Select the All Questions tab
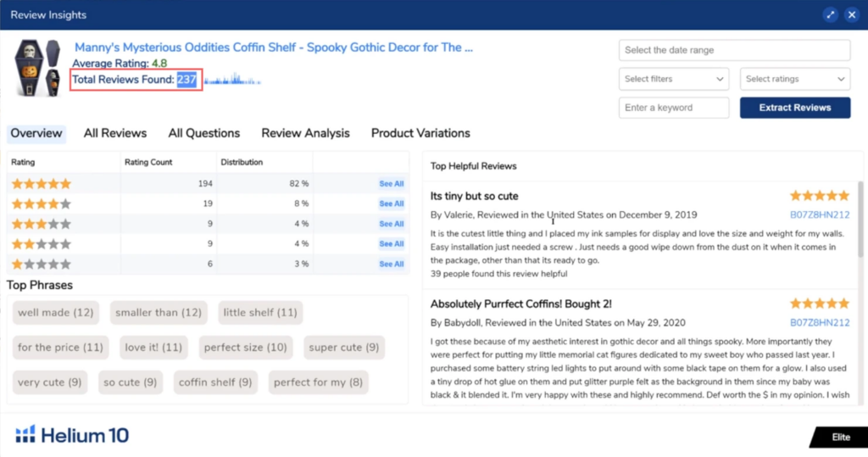 (203, 133)
